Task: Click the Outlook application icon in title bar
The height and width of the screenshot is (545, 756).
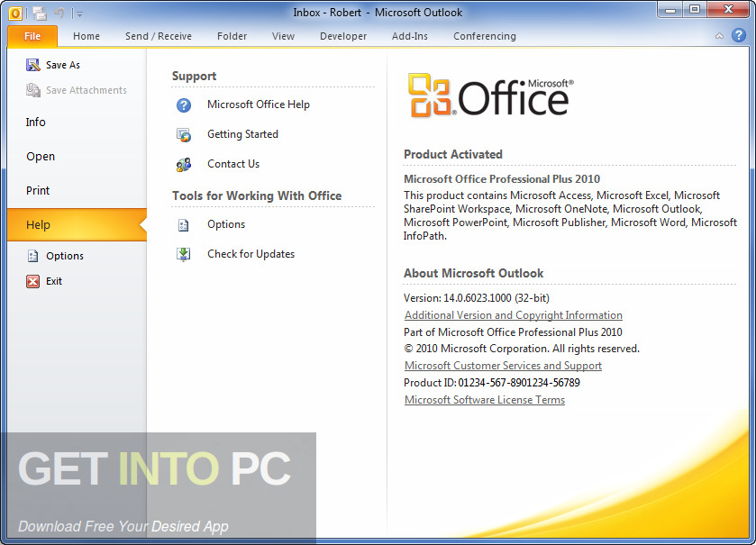Action: 15,14
